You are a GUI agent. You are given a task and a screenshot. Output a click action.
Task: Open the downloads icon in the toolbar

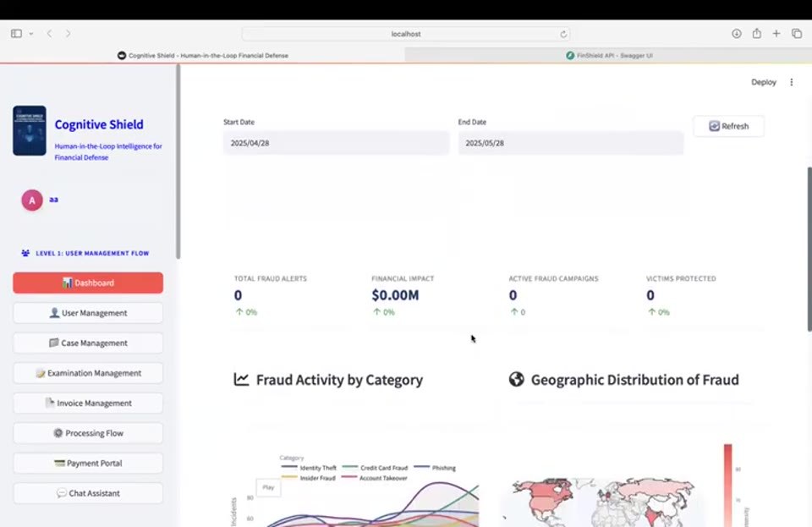[x=737, y=34]
